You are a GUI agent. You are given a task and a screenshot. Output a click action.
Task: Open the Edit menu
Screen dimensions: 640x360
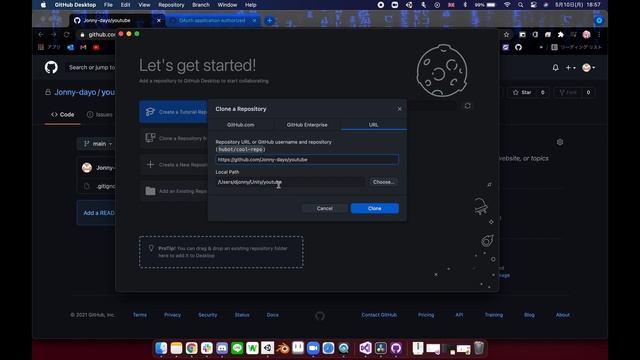125,5
